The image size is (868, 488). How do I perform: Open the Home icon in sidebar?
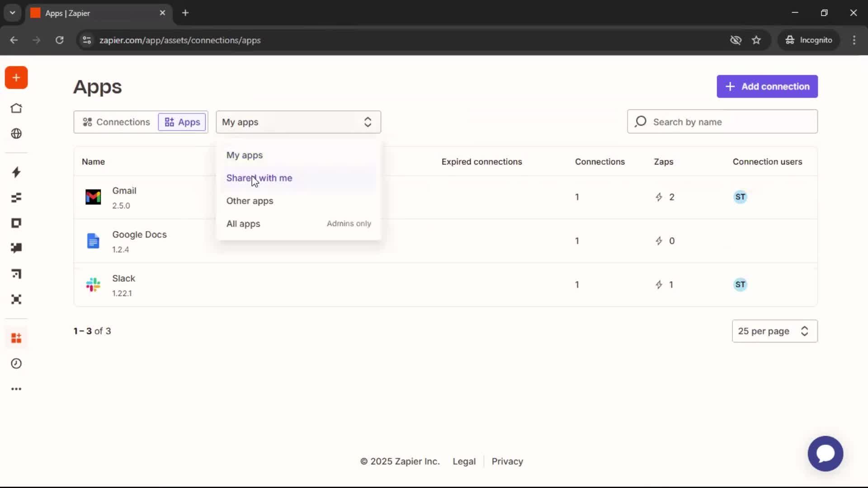click(16, 108)
